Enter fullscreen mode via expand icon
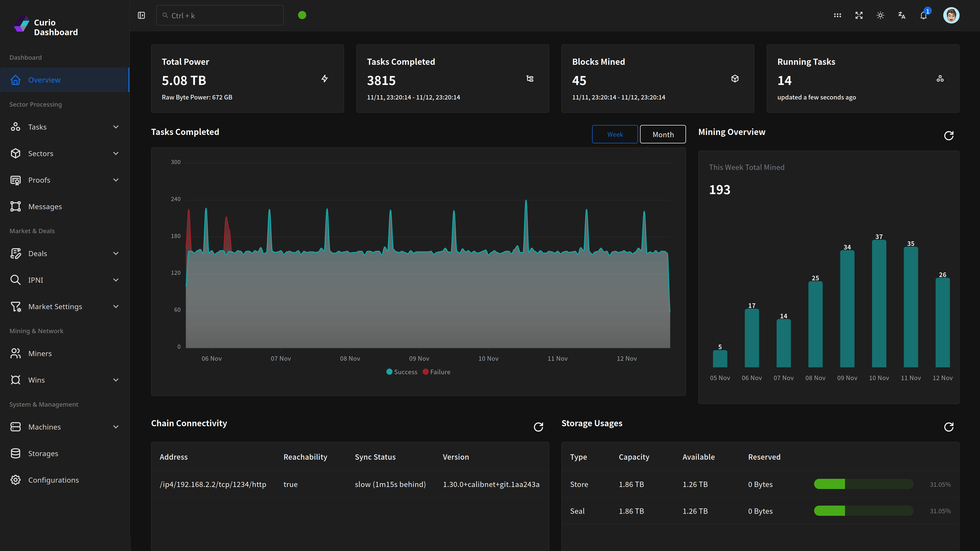The width and height of the screenshot is (980, 551). click(859, 16)
